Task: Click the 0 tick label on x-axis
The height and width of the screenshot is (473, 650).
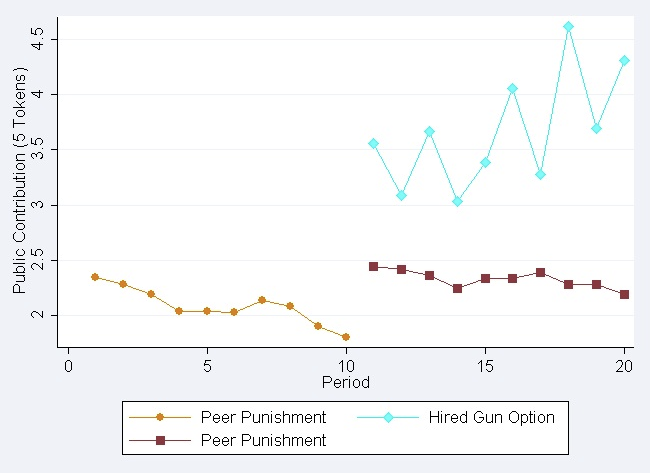Action: coord(67,364)
